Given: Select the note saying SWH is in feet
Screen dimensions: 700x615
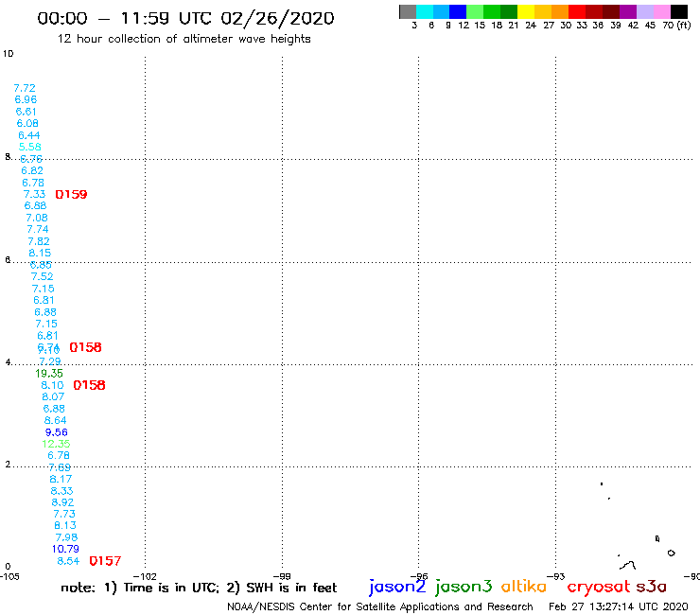Looking at the screenshot, I should [x=282, y=588].
